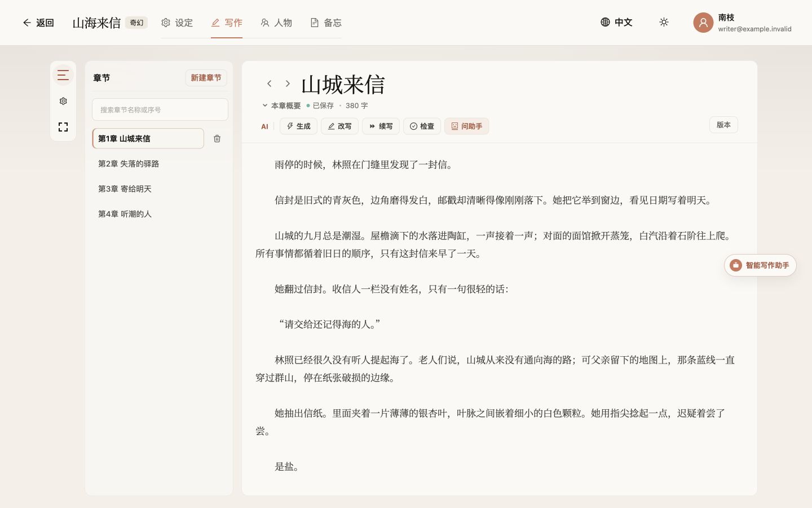
Task: Go to the previous chapter arrow
Action: (x=270, y=84)
